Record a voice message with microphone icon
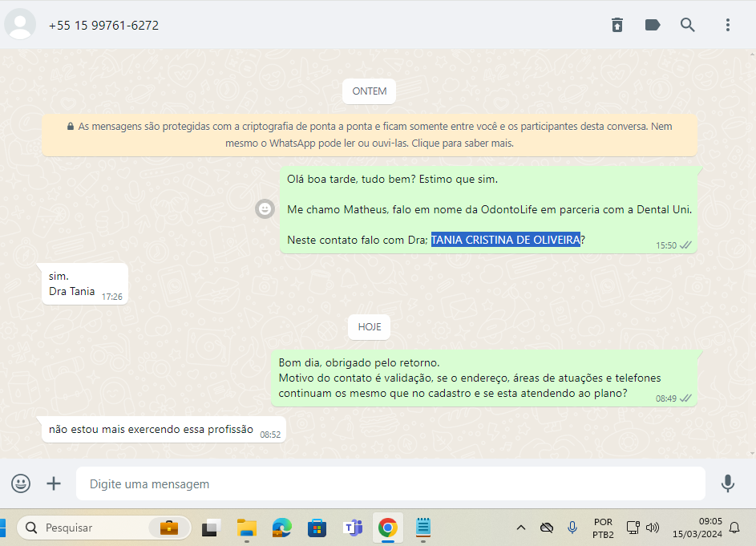This screenshot has height=546, width=756. click(x=728, y=483)
